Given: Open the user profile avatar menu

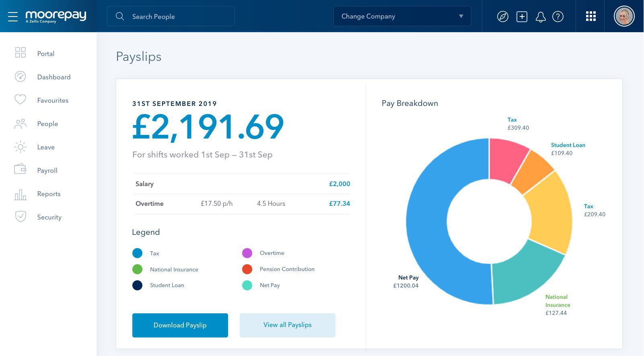Looking at the screenshot, I should (x=624, y=17).
